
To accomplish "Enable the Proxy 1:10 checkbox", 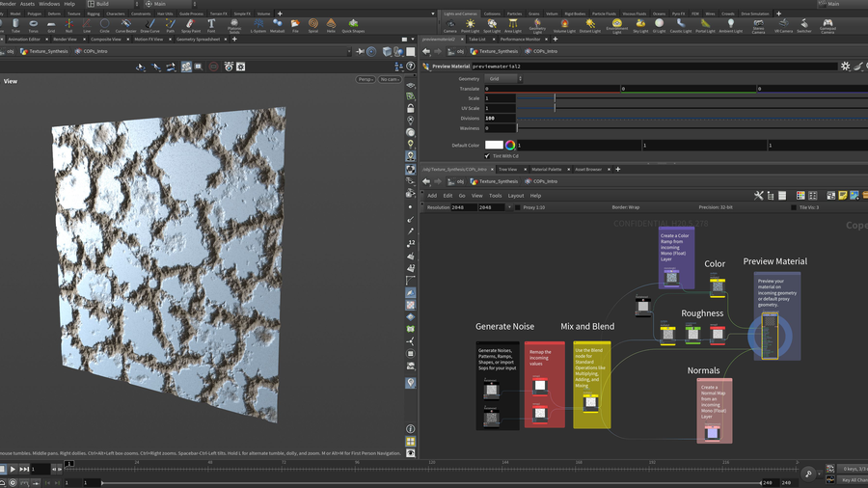I will pos(517,207).
